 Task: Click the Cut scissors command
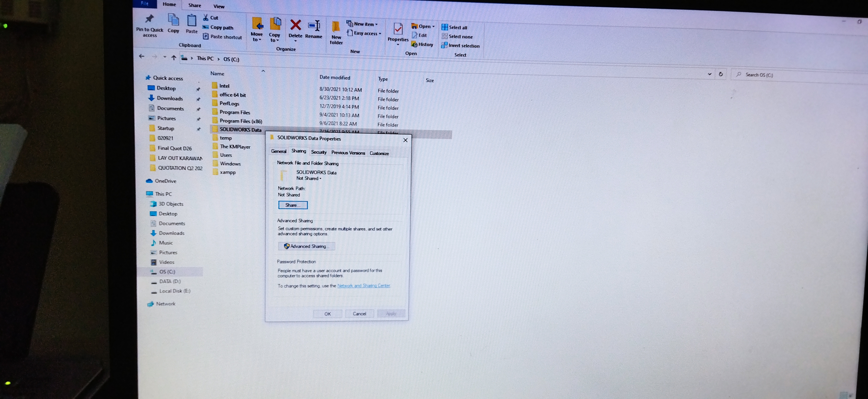[x=210, y=18]
